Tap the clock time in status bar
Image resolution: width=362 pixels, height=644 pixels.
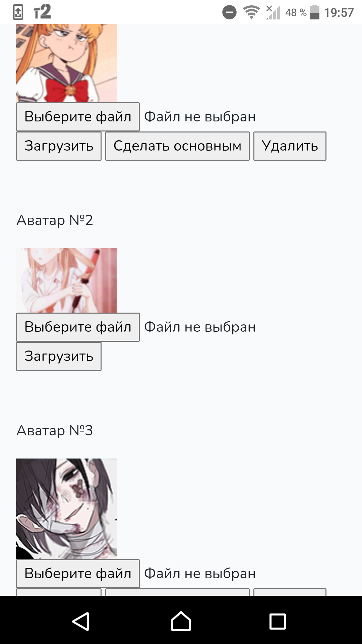(x=339, y=12)
